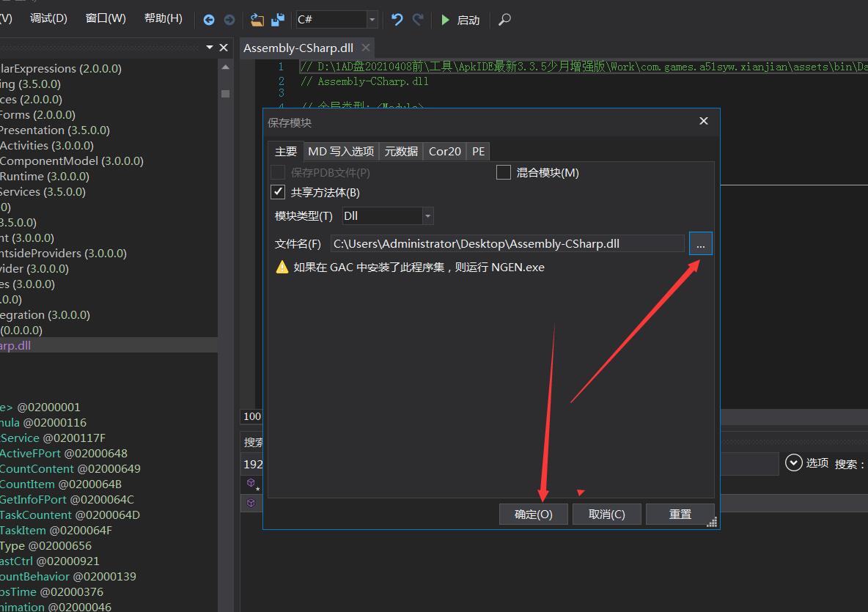868x612 pixels.
Task: Select the Forms (2.0.0.0) tree item
Action: pos(37,115)
